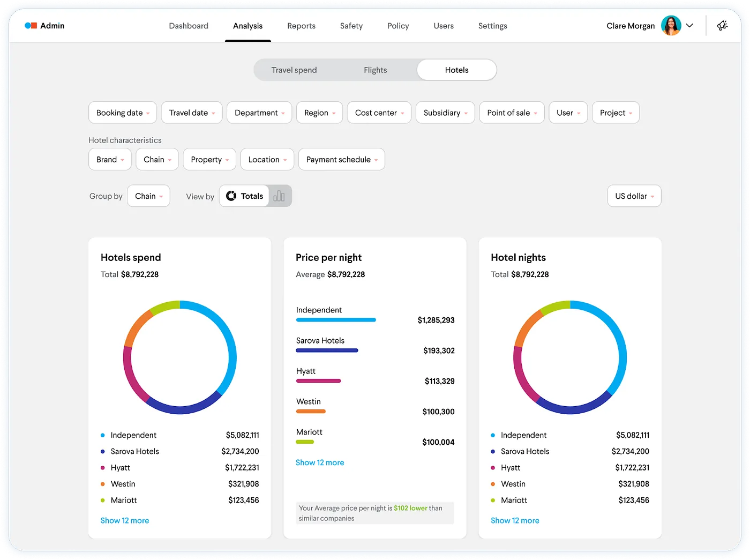The image size is (750, 560).
Task: Open the Reports tab
Action: click(x=301, y=26)
